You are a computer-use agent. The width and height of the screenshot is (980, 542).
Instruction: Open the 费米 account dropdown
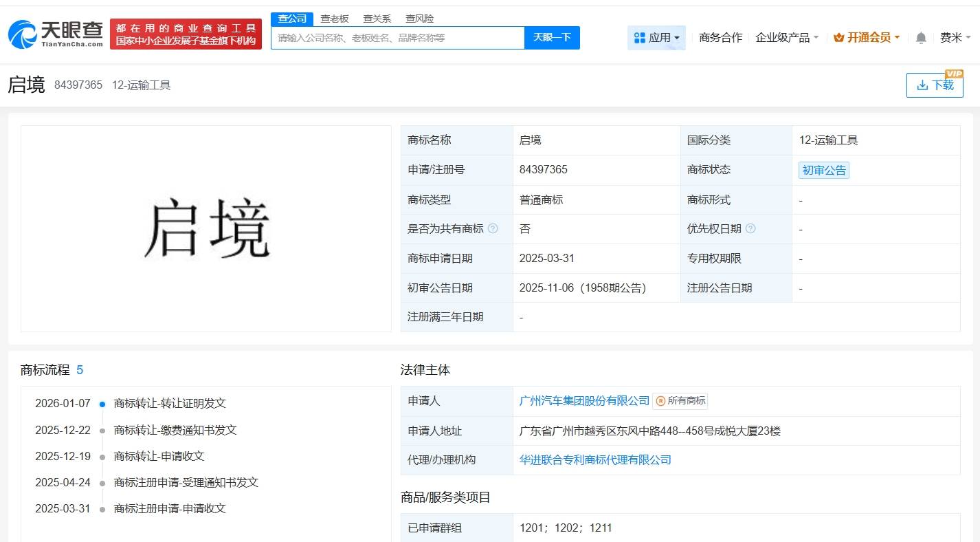[956, 38]
